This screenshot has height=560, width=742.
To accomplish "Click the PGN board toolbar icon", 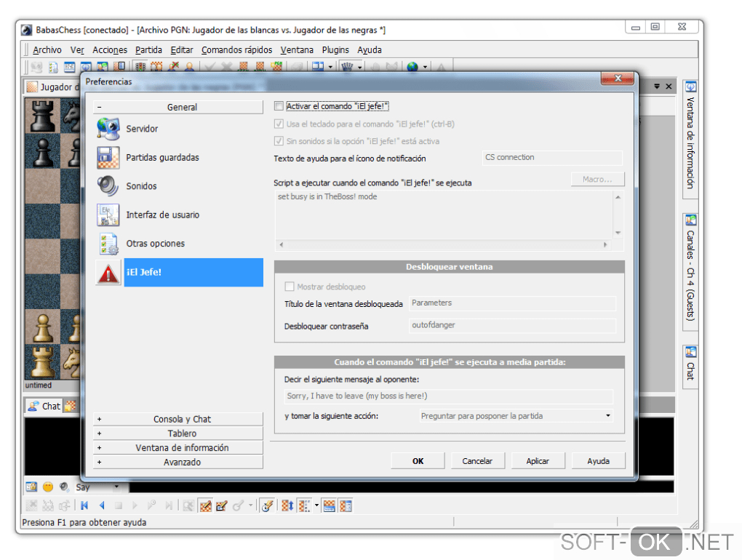I will pyautogui.click(x=276, y=67).
